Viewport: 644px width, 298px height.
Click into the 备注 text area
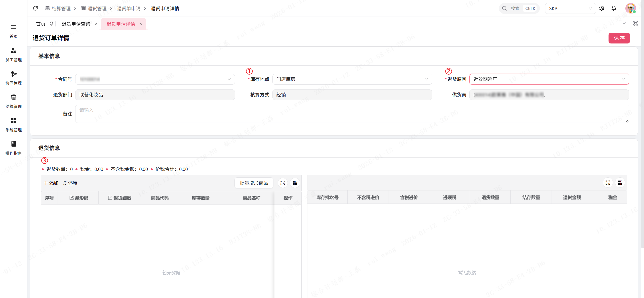[x=352, y=114]
